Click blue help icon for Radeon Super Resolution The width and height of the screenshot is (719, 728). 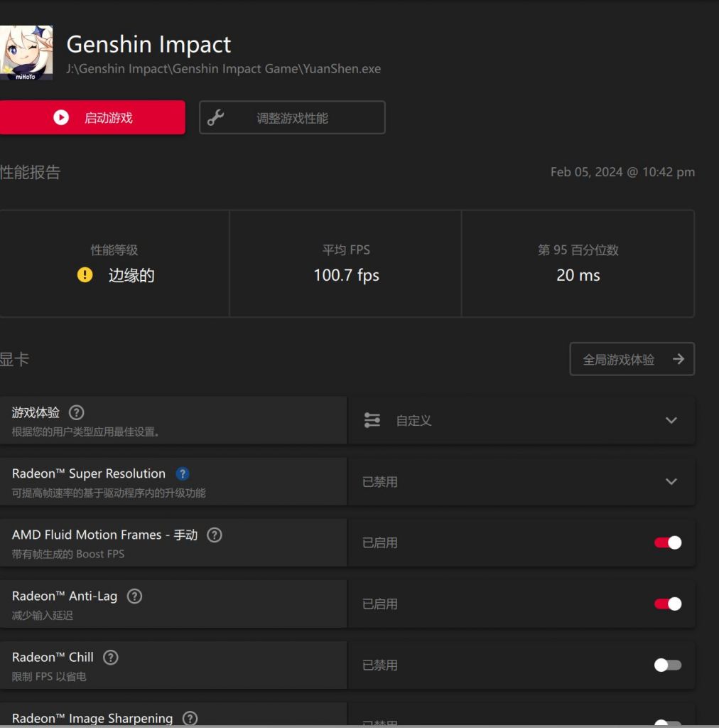(182, 474)
